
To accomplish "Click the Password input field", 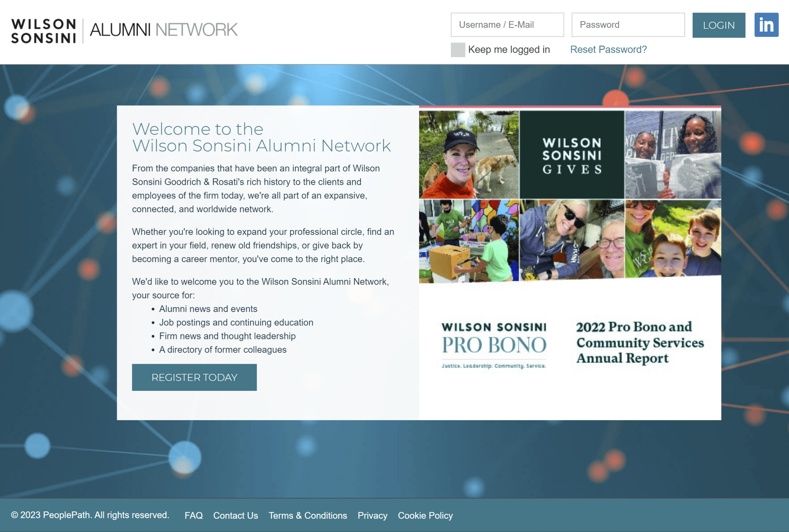I will coord(628,24).
